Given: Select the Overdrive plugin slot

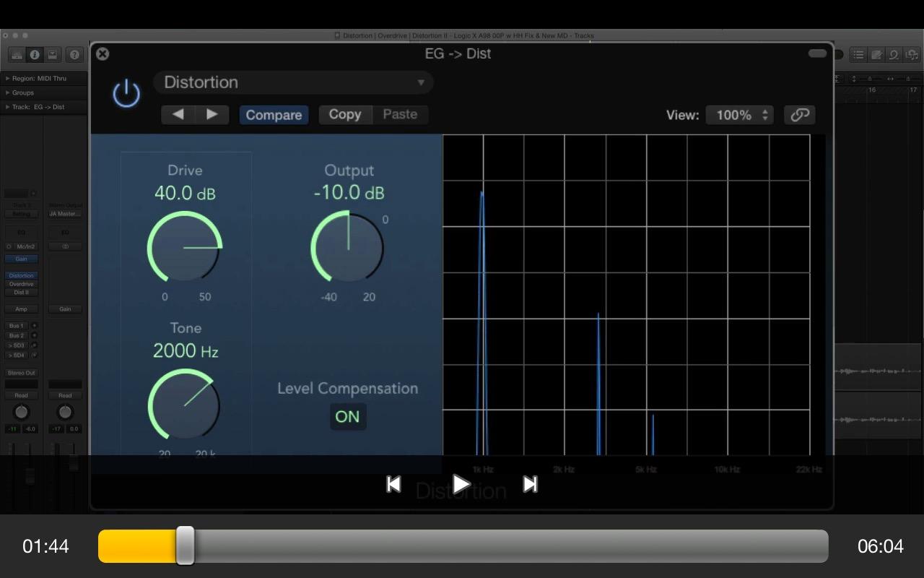Looking at the screenshot, I should pyautogui.click(x=21, y=284).
